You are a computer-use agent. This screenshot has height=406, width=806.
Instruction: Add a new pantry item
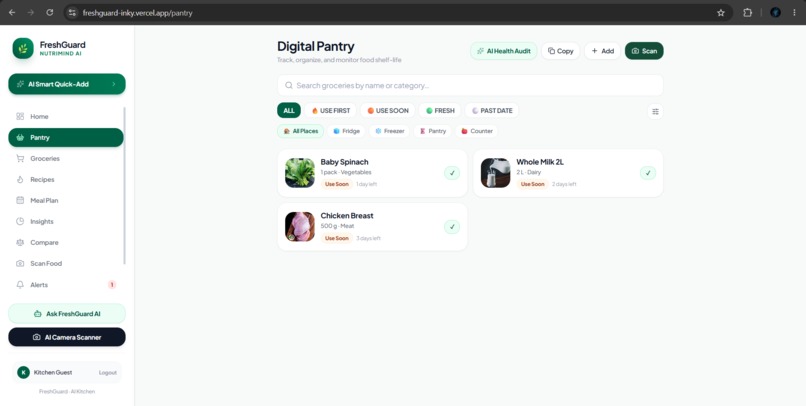point(602,51)
